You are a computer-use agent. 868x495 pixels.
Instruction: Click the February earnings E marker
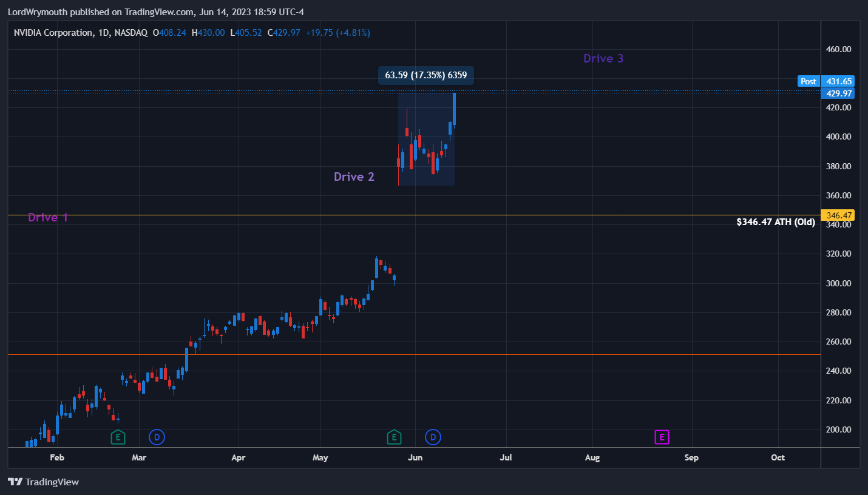click(x=118, y=437)
